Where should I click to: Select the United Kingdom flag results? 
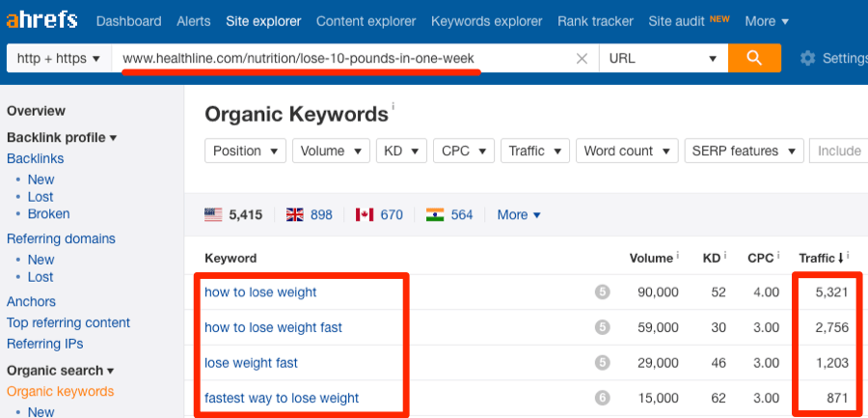[x=309, y=214]
